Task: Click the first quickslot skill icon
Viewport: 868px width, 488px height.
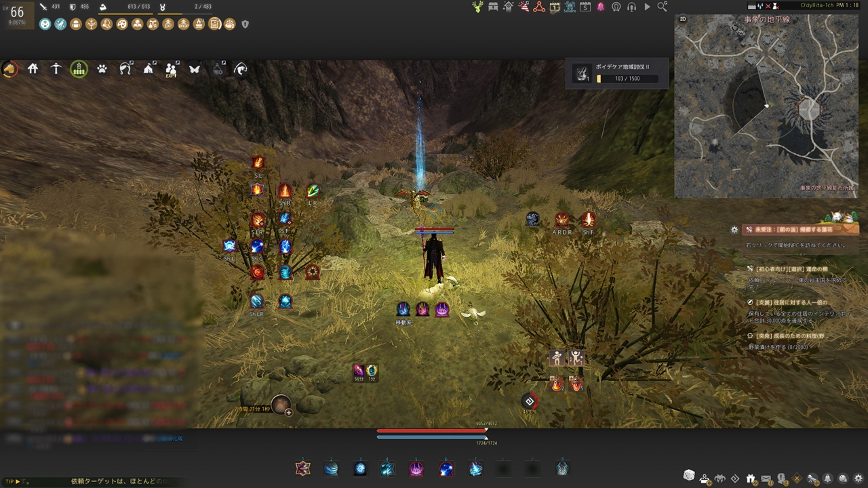Action: [x=302, y=468]
